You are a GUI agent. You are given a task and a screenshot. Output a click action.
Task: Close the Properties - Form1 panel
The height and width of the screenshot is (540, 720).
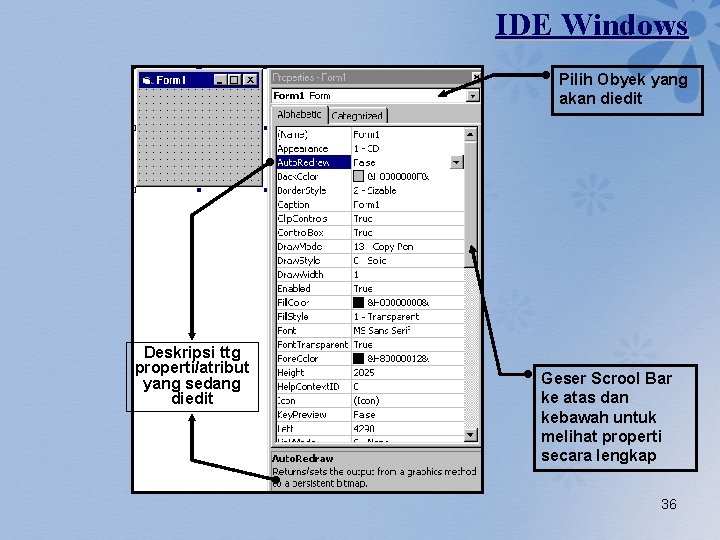point(476,77)
